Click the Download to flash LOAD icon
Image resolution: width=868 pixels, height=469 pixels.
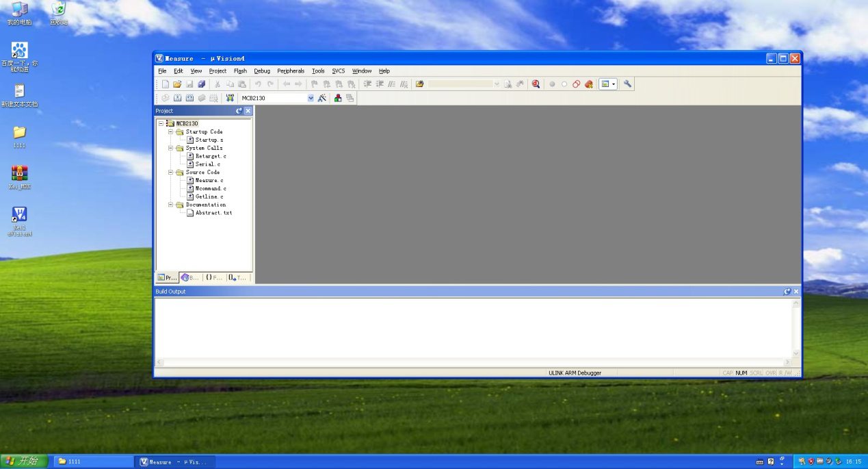[230, 98]
